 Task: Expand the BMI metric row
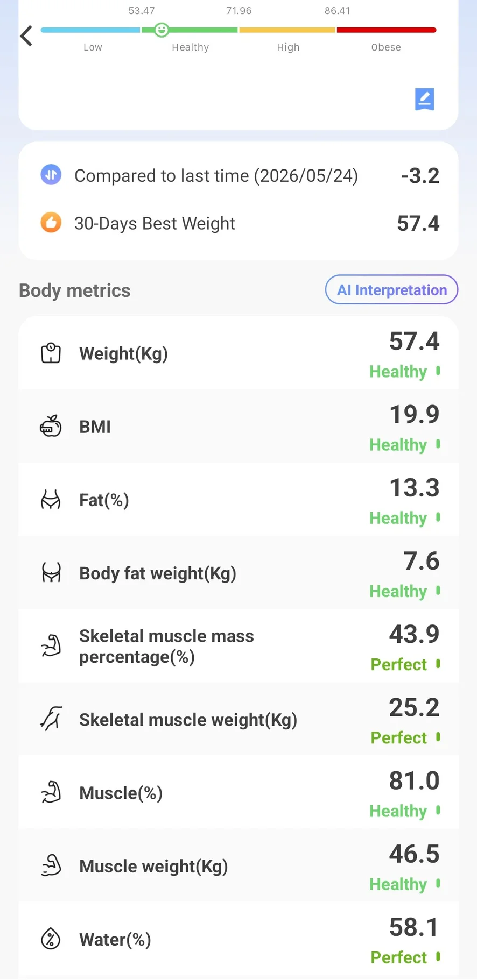point(238,426)
